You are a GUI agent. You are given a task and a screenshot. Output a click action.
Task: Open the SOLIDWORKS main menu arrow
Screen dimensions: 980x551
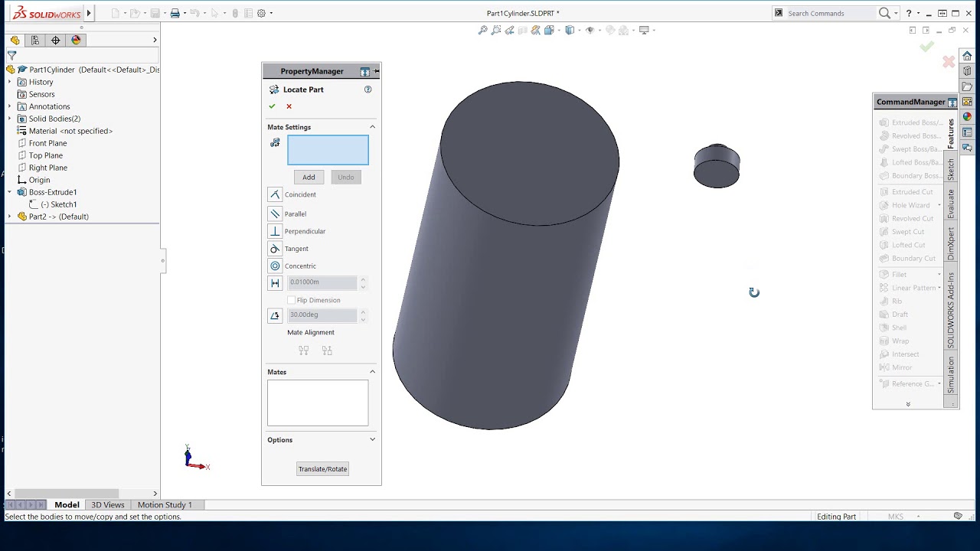(89, 13)
